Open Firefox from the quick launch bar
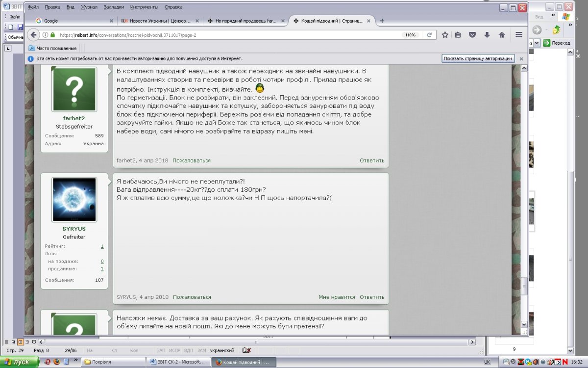Screen dimensions: 588x368 coord(56,362)
